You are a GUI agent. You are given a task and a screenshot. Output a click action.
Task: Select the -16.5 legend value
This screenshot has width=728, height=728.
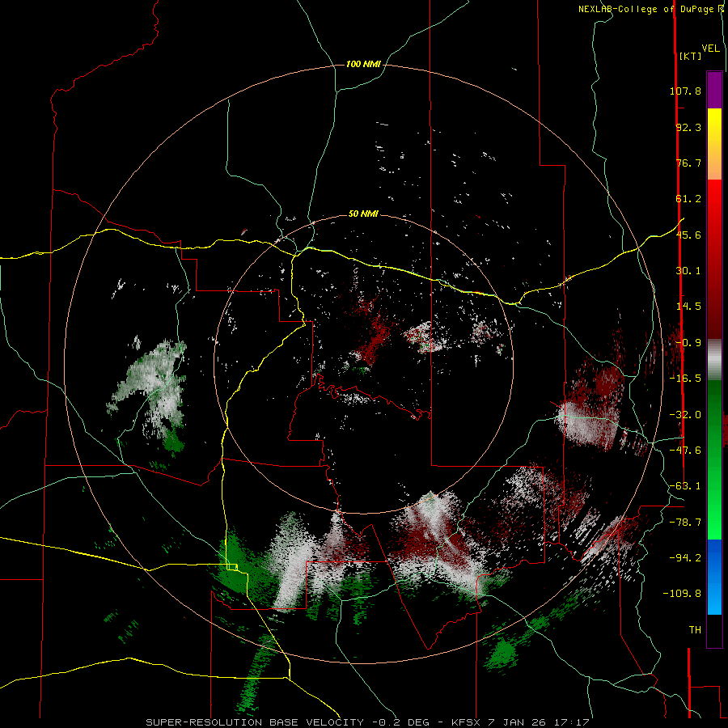[x=685, y=379]
